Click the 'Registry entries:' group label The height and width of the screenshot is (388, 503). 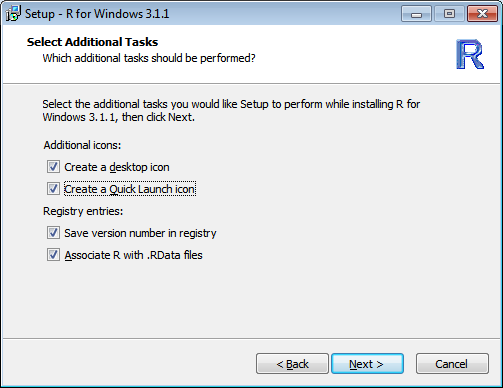(x=83, y=211)
